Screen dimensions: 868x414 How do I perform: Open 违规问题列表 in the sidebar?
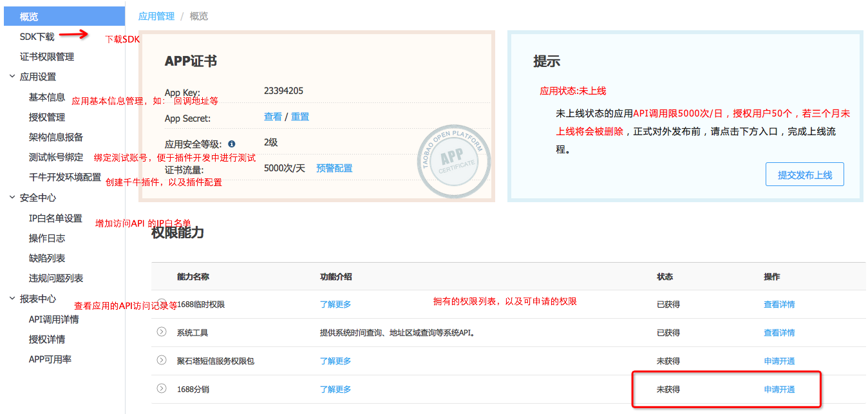tap(56, 278)
